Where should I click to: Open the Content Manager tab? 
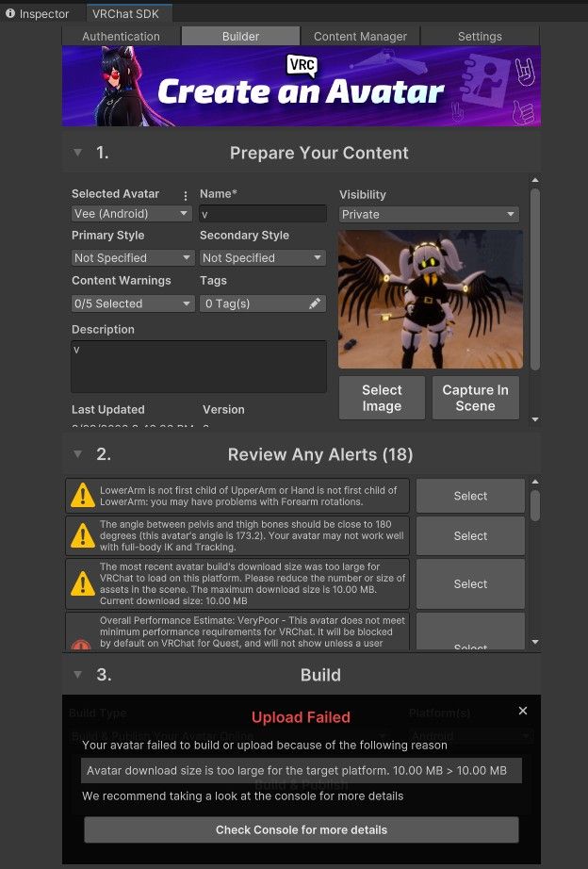click(360, 36)
